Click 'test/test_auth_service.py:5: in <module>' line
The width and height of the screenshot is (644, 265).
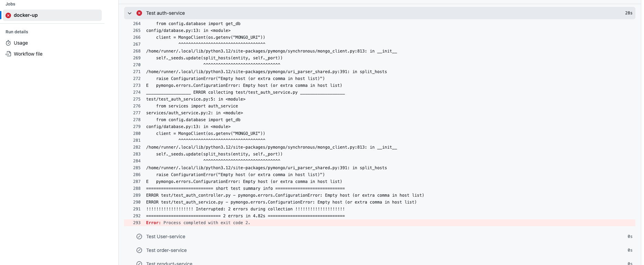coord(196,99)
